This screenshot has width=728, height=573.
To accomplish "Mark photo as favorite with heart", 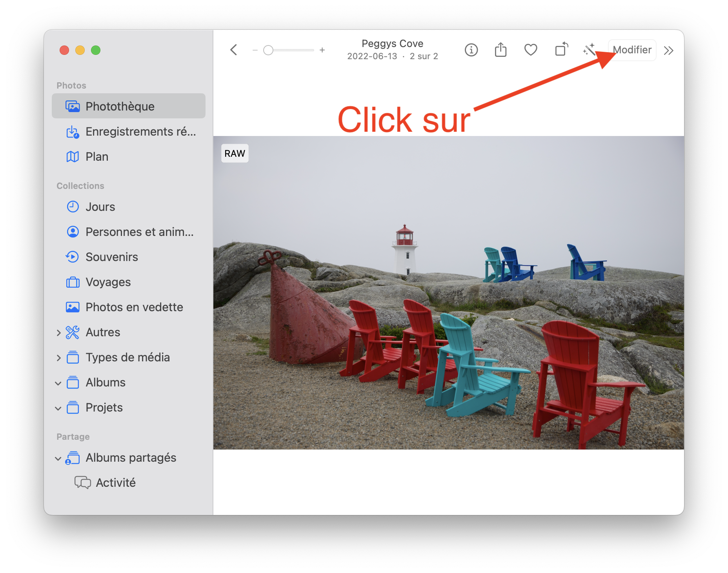I will pos(530,50).
